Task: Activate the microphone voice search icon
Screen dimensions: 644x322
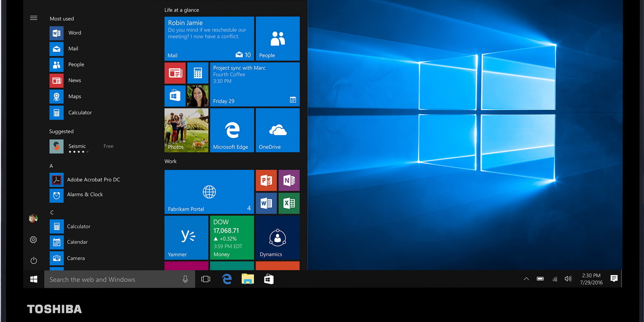Action: pyautogui.click(x=185, y=279)
